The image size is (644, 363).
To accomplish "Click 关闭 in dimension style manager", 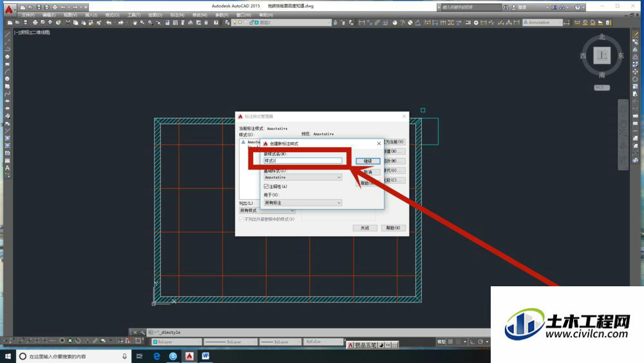I will 365,228.
